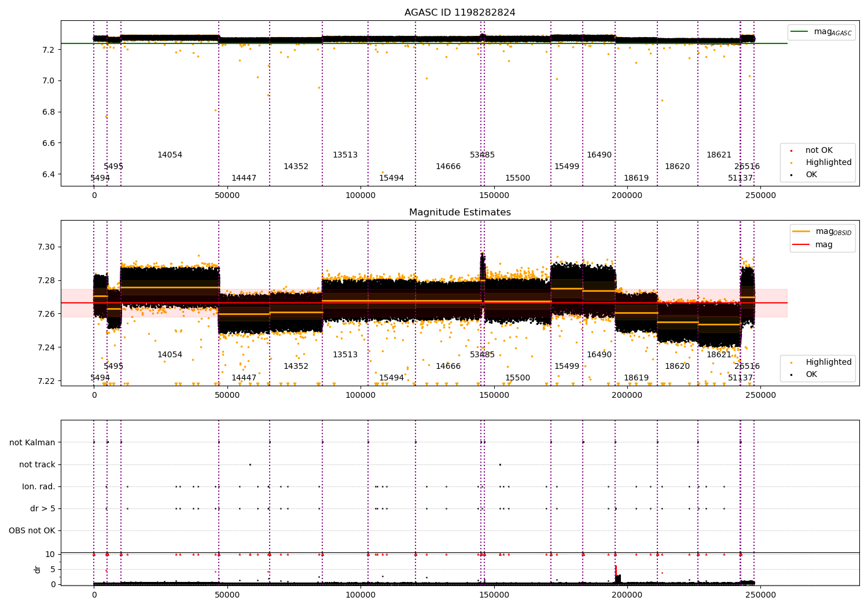Viewport: 868px width, 608px height.
Task: Click "not OK" in the AGASC plot legend
Action: pos(819,151)
